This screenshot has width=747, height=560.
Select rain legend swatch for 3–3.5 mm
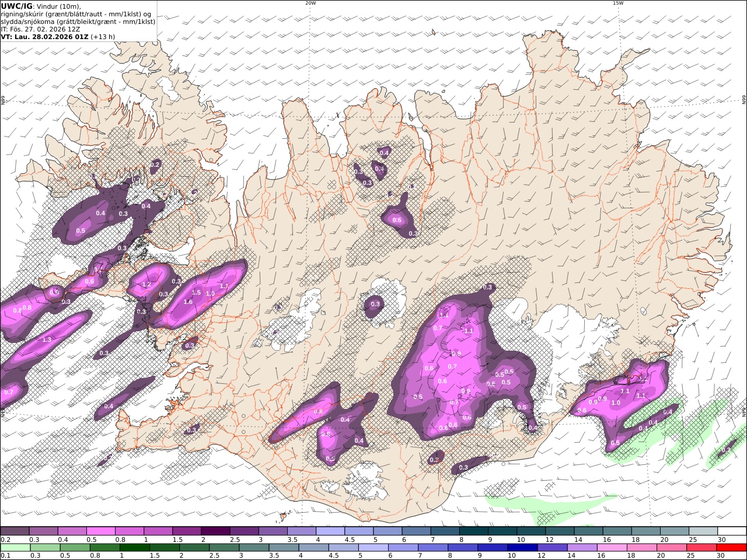254,547
